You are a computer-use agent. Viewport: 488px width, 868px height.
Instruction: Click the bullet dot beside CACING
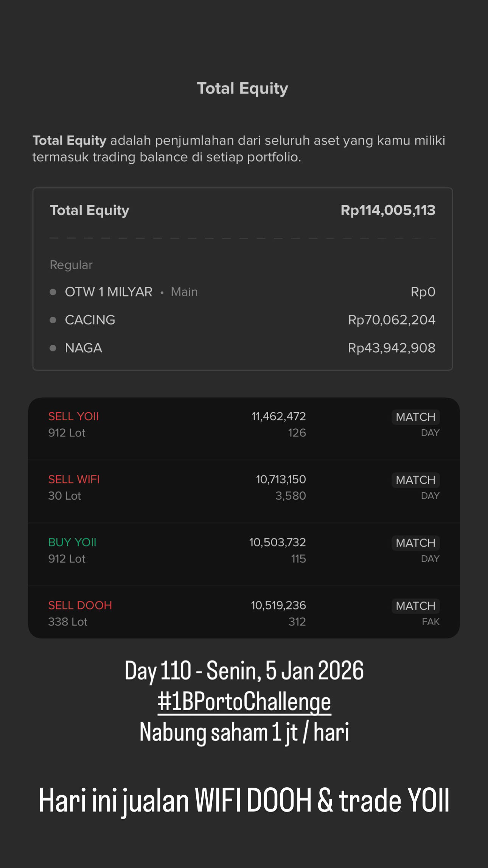[x=53, y=320]
